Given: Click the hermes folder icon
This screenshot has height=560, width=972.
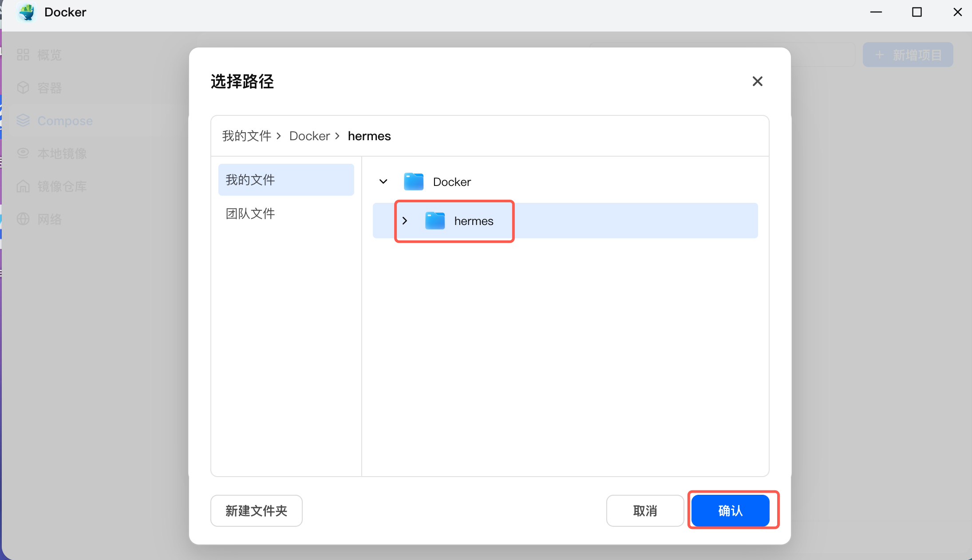Looking at the screenshot, I should coord(435,221).
